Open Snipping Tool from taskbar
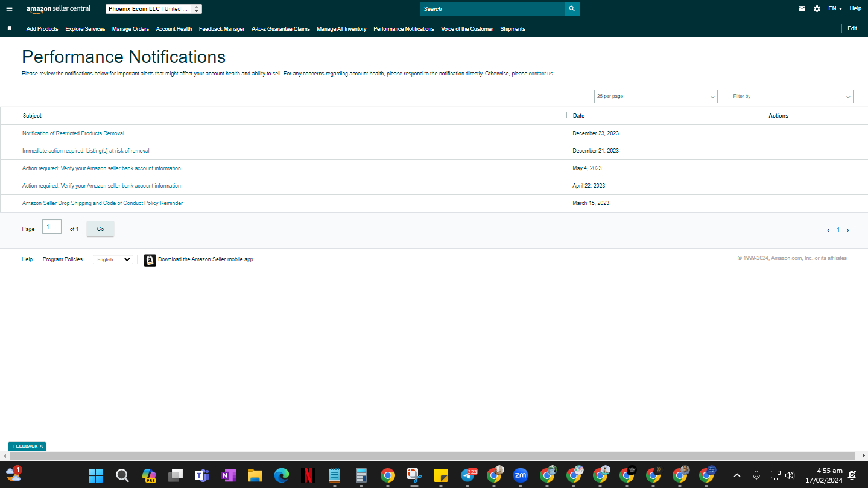This screenshot has width=868, height=488. coord(414,475)
